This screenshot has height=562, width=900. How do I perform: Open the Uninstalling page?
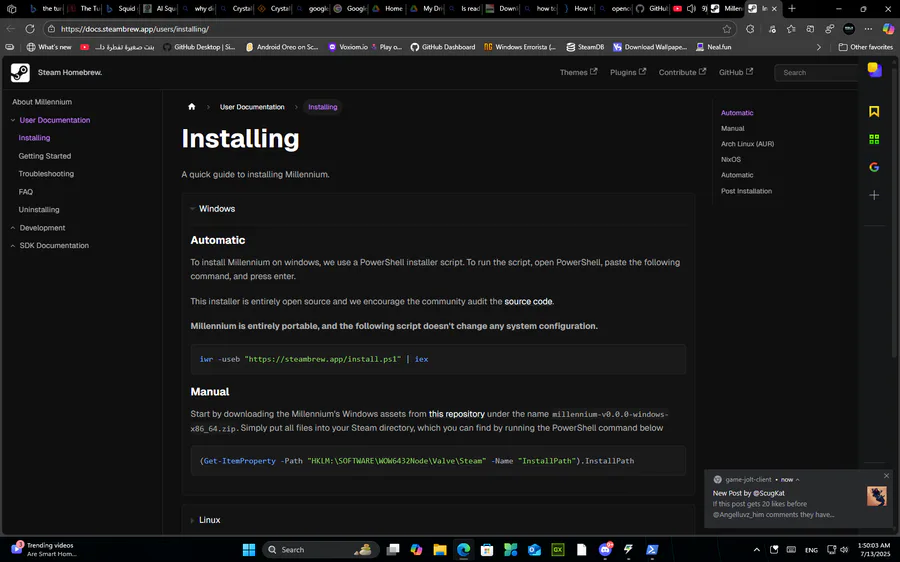click(39, 210)
